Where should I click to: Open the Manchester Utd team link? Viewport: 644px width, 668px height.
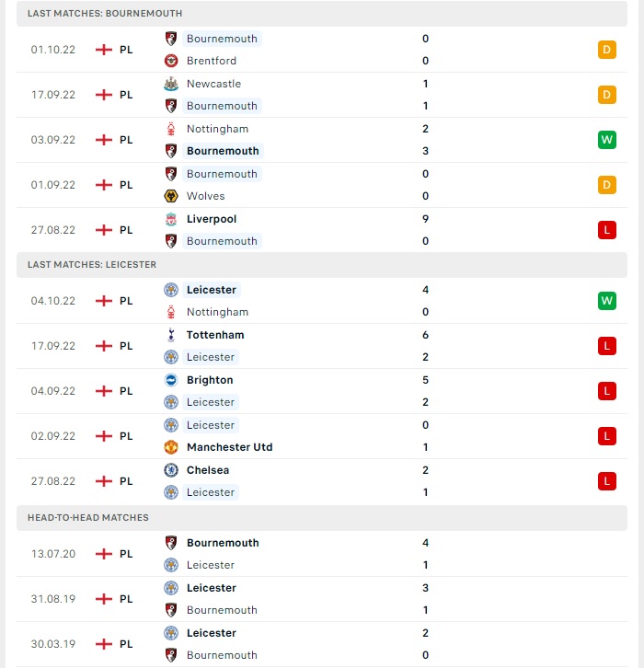pos(230,447)
